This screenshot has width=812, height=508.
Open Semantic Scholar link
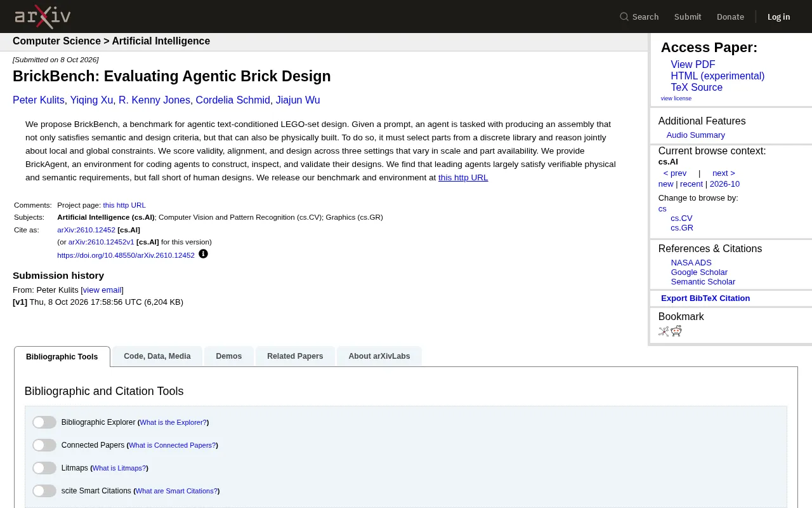(703, 282)
